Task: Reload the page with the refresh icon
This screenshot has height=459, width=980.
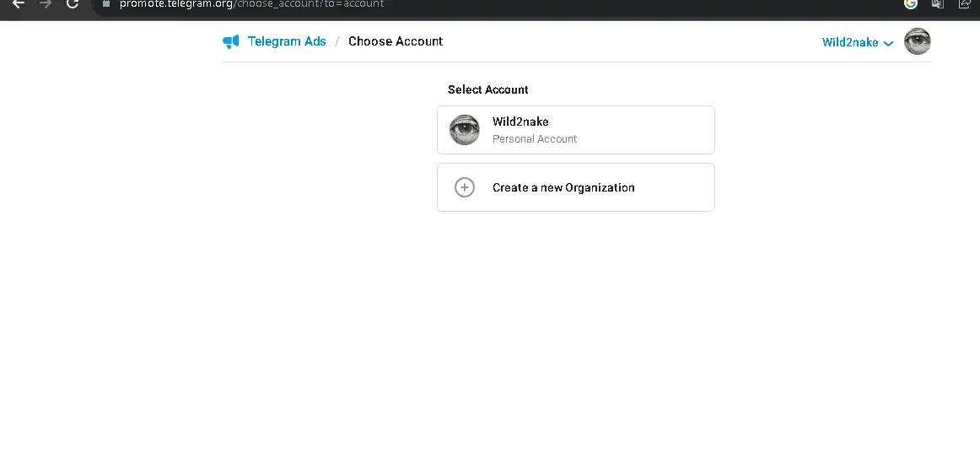Action: (73, 3)
